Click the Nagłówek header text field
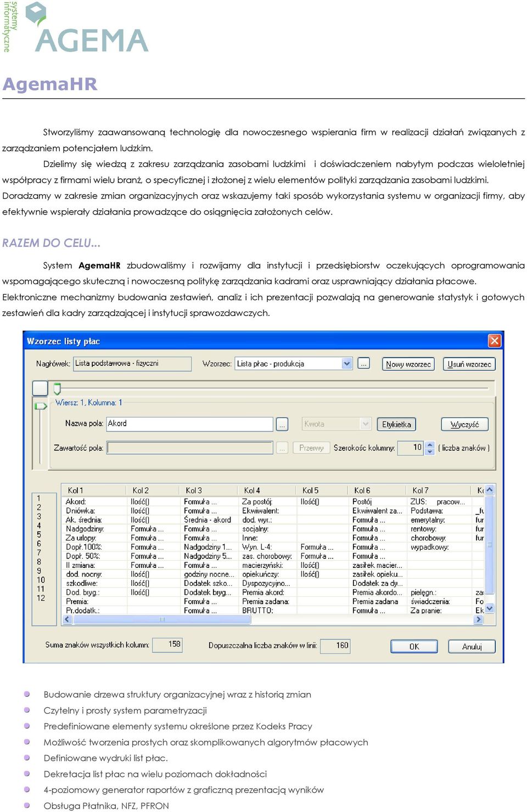The width and height of the screenshot is (527, 812). coord(132,363)
